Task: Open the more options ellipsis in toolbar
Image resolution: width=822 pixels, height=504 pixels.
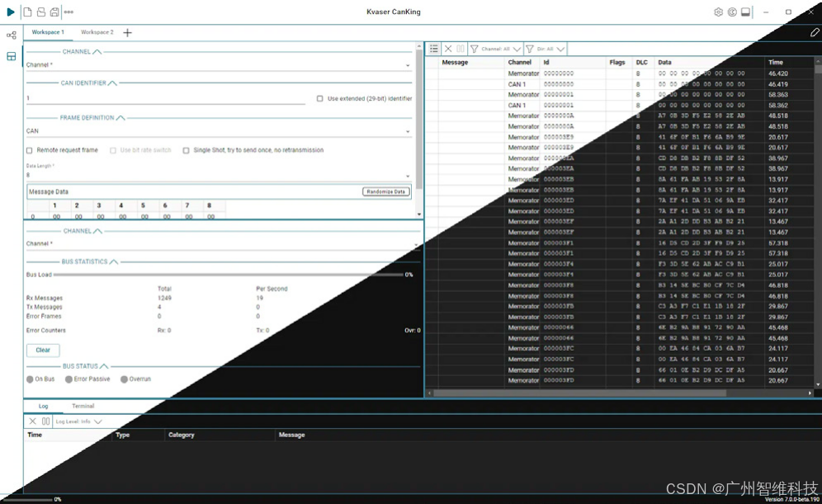Action: tap(68, 12)
